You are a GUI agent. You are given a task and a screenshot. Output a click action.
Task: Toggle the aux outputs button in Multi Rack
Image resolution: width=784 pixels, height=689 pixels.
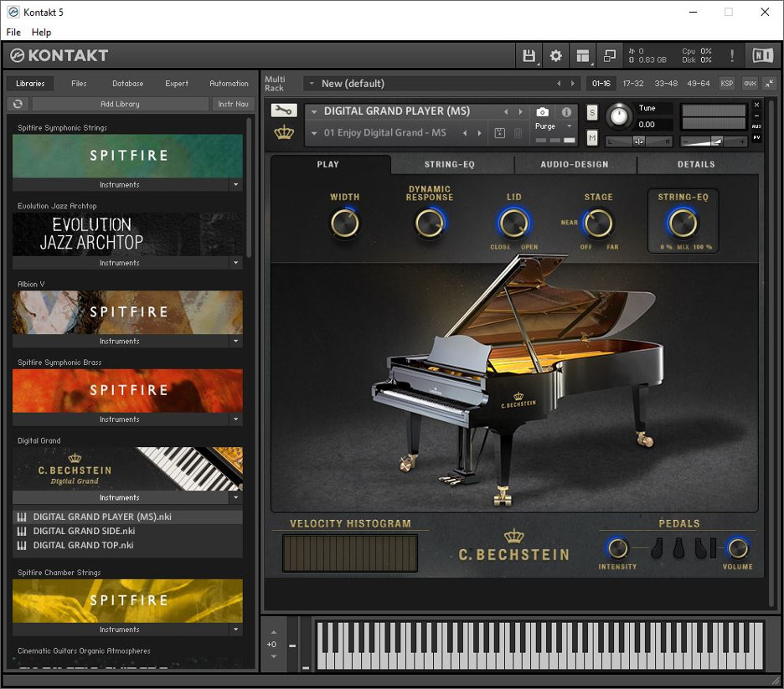pyautogui.click(x=750, y=84)
